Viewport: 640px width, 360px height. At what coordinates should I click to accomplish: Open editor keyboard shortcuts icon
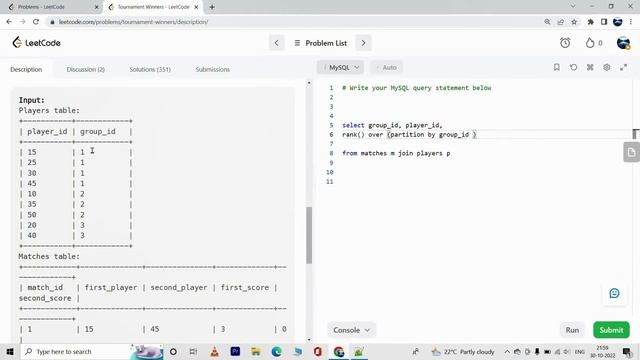tap(590, 67)
